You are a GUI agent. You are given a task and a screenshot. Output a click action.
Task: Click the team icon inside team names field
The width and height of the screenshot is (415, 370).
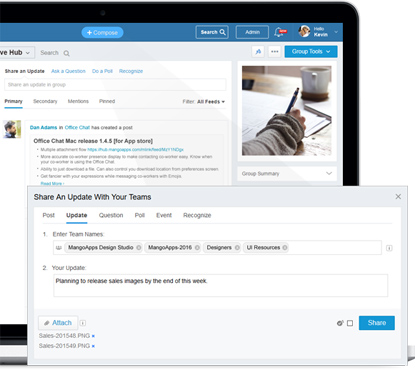[x=59, y=248]
